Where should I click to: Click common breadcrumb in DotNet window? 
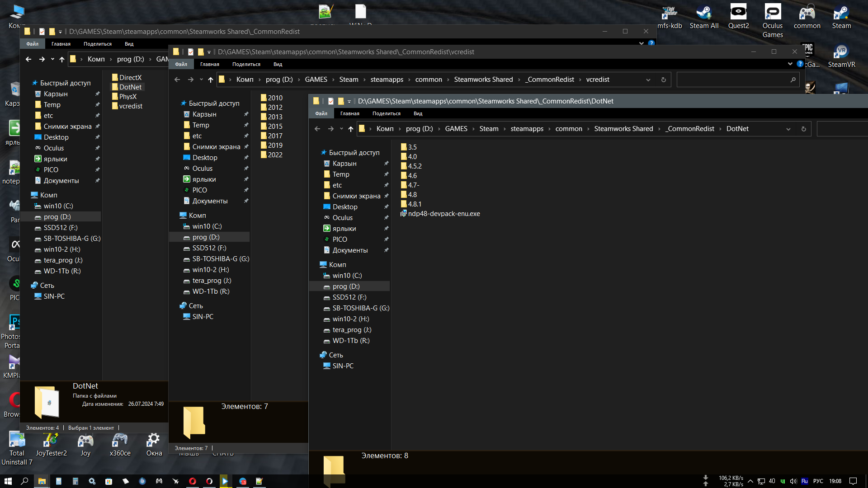pos(569,129)
